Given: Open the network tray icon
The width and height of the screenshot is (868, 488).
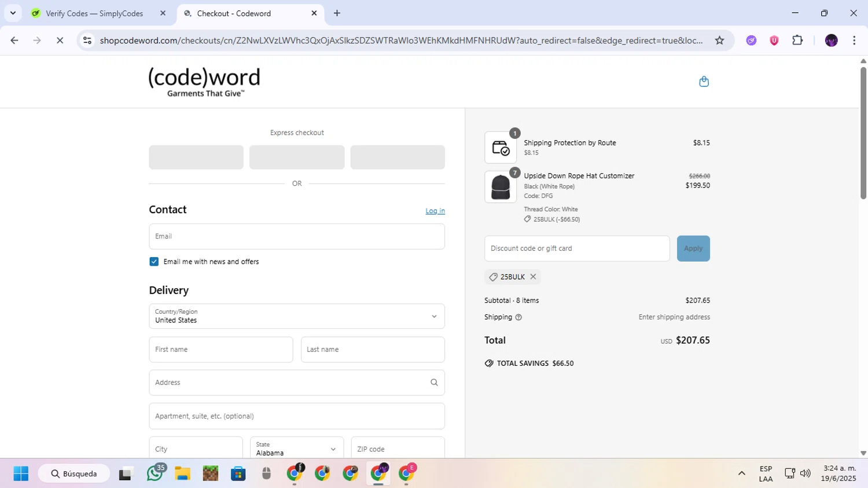Looking at the screenshot, I should pyautogui.click(x=789, y=474).
